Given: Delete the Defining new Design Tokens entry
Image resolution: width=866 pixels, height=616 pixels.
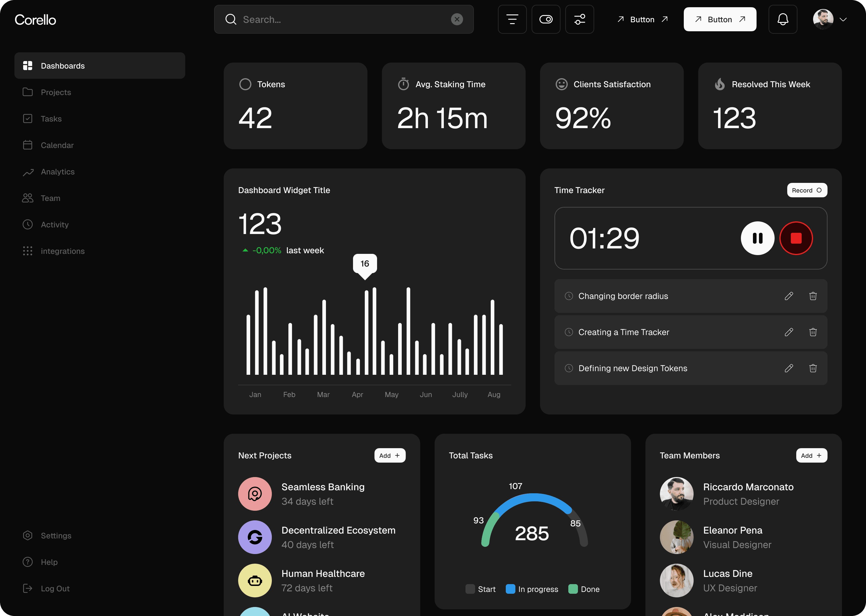Looking at the screenshot, I should (813, 368).
